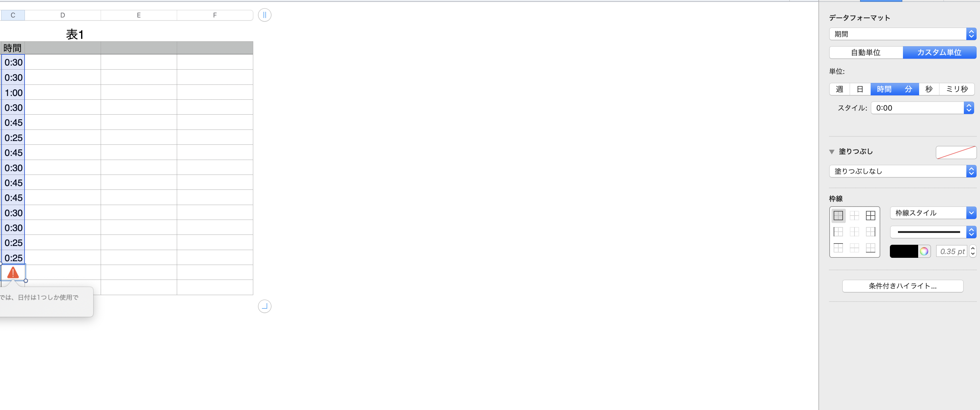Image resolution: width=980 pixels, height=410 pixels.
Task: Select the bottom edge border icon
Action: point(870,248)
